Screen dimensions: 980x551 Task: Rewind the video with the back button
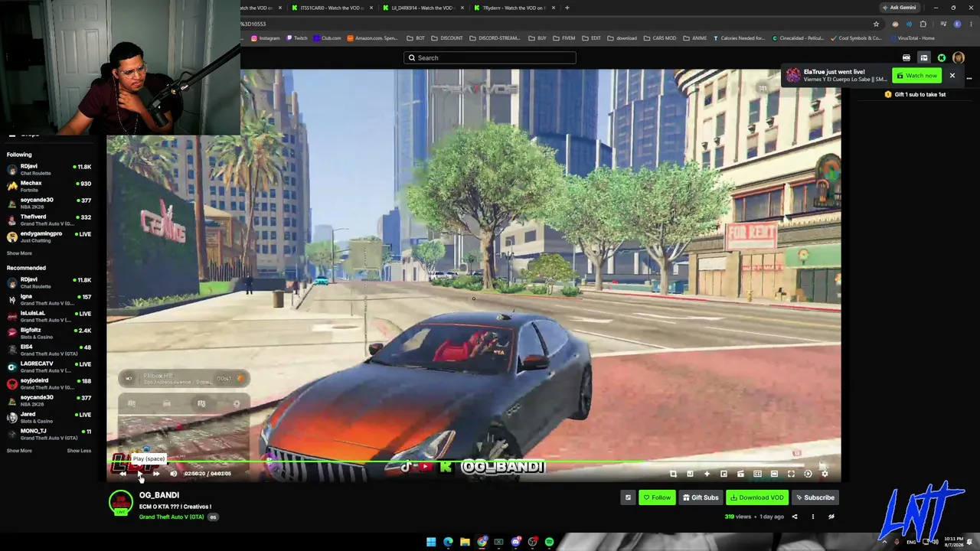[x=123, y=474]
